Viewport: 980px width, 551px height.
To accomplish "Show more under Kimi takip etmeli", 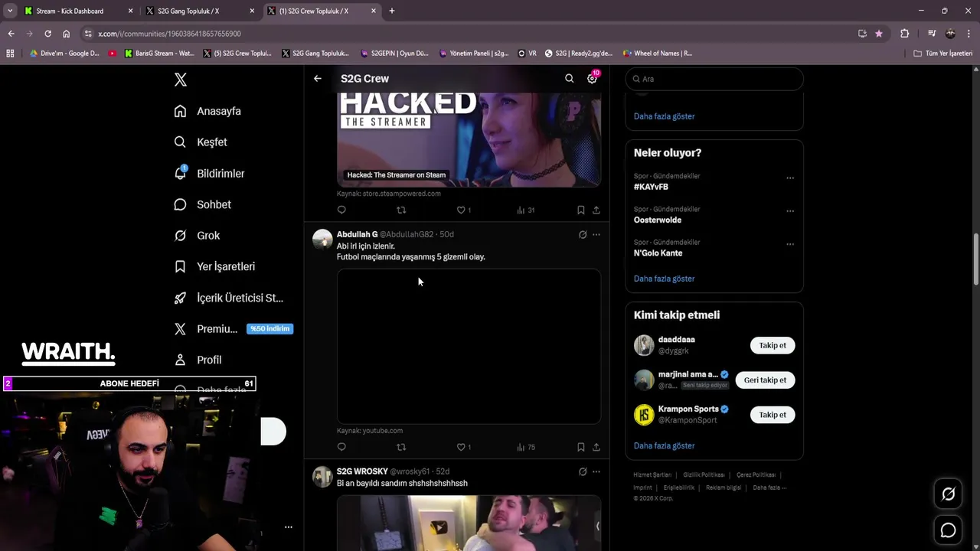I will pyautogui.click(x=664, y=445).
